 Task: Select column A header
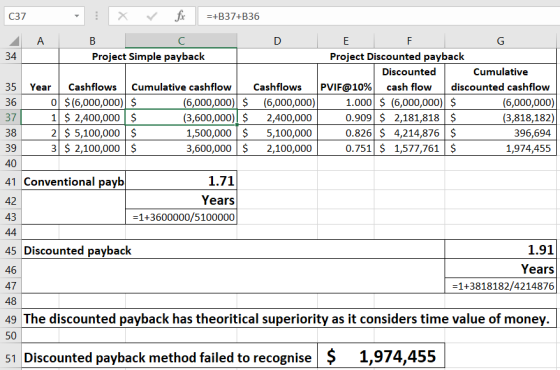pyautogui.click(x=40, y=41)
